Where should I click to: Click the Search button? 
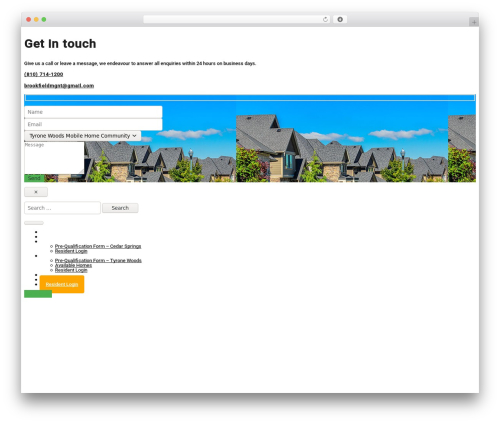[120, 208]
